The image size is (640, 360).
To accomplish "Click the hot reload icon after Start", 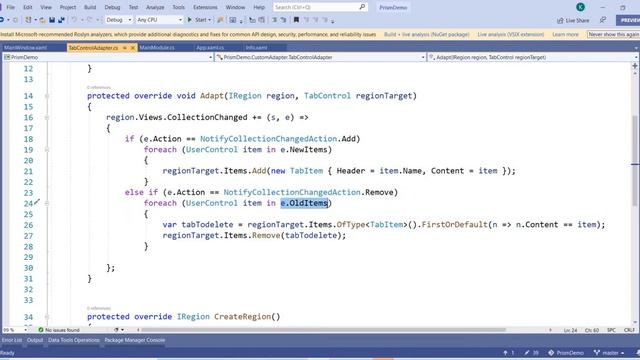I will tap(220, 20).
